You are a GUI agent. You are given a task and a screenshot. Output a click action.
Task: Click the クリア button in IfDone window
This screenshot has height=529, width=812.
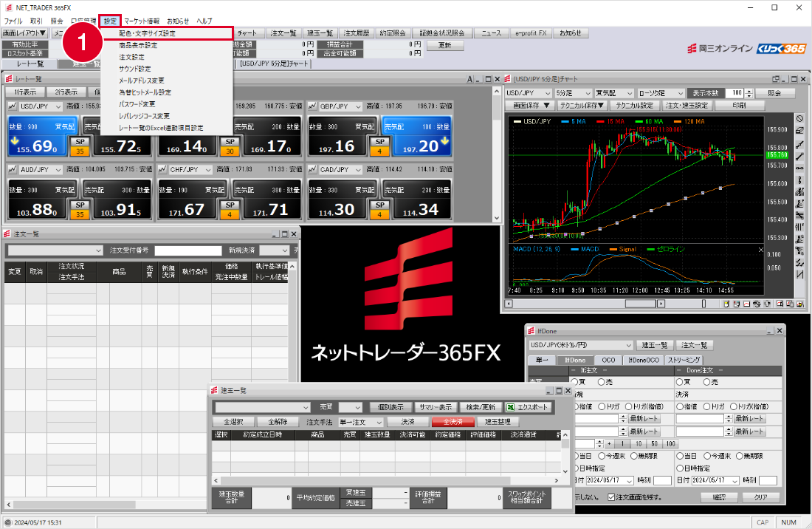tap(760, 497)
